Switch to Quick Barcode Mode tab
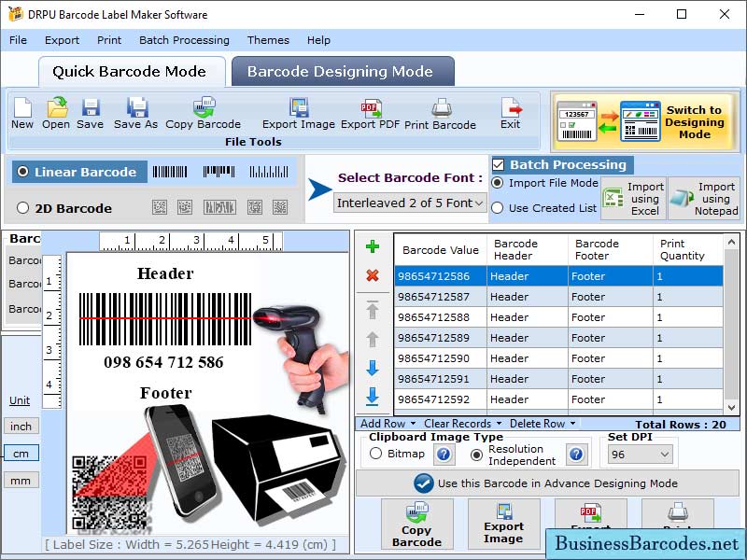The width and height of the screenshot is (747, 560). tap(130, 72)
